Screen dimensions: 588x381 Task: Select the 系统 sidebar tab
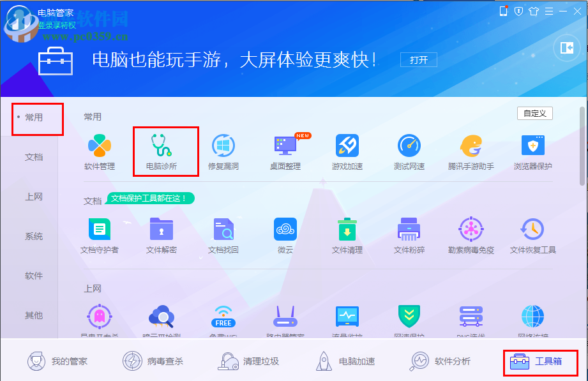[33, 236]
